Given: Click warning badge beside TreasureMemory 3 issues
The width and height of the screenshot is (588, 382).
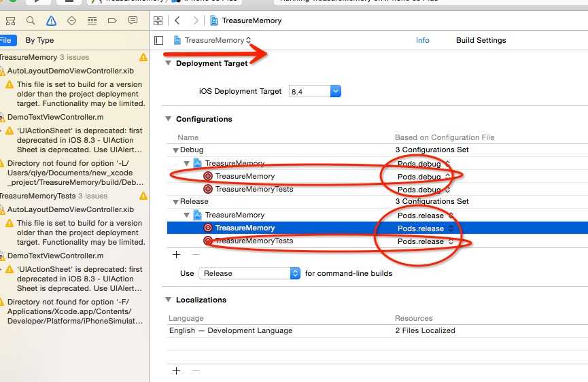Looking at the screenshot, I should pos(143,57).
